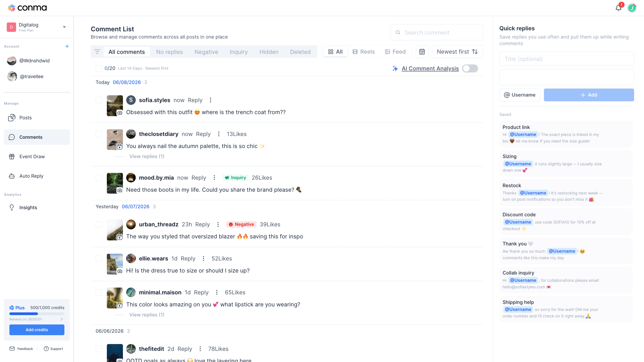
Task: Click Add quick reply button
Action: click(589, 95)
